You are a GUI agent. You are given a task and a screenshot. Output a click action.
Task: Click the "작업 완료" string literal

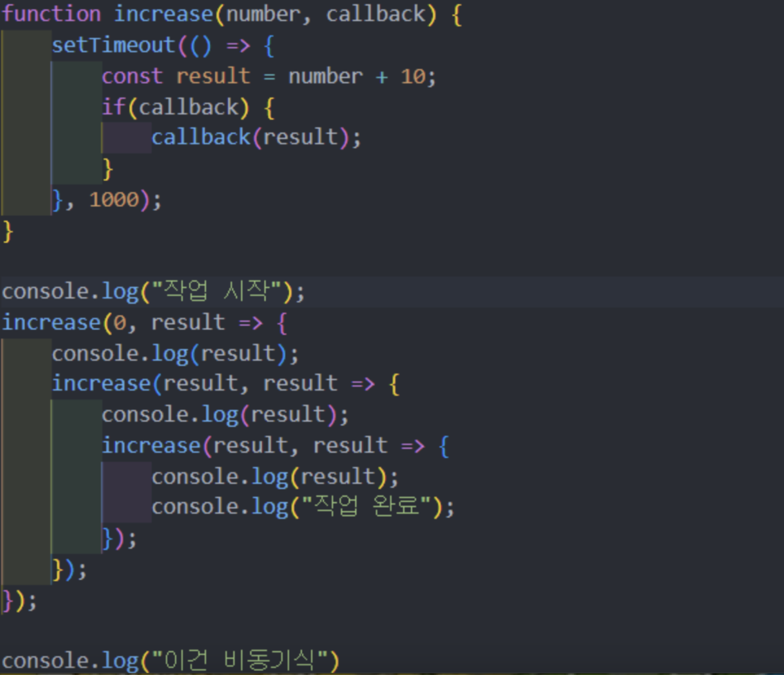(367, 506)
